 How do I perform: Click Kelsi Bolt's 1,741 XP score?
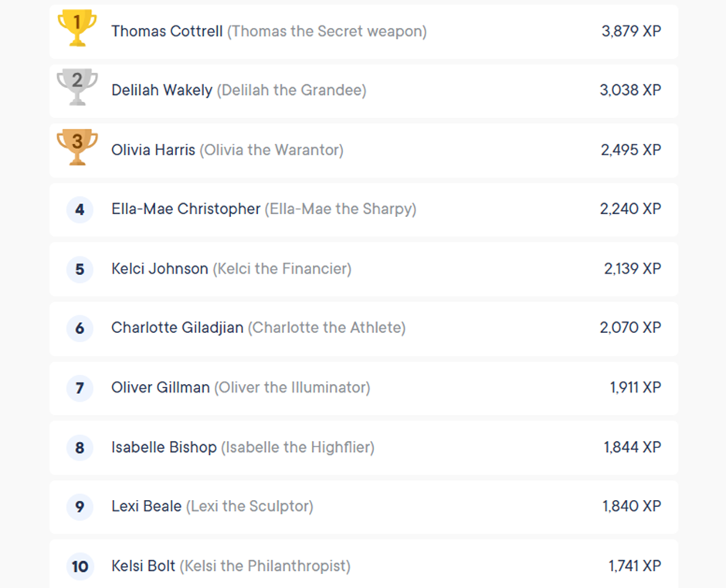pyautogui.click(x=634, y=566)
